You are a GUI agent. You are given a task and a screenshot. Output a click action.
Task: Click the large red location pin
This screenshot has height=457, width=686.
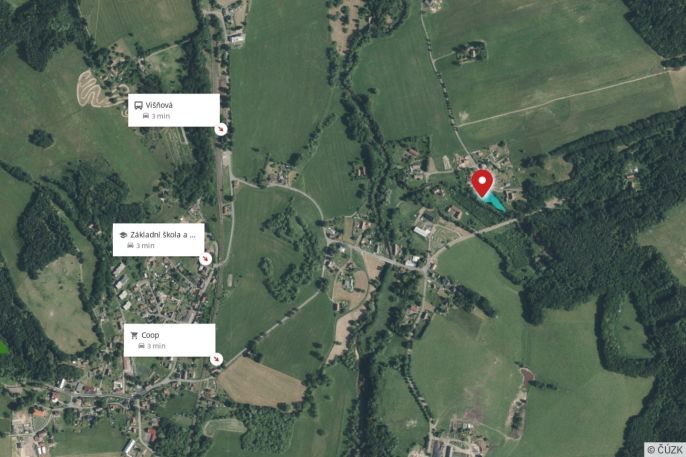tap(482, 183)
